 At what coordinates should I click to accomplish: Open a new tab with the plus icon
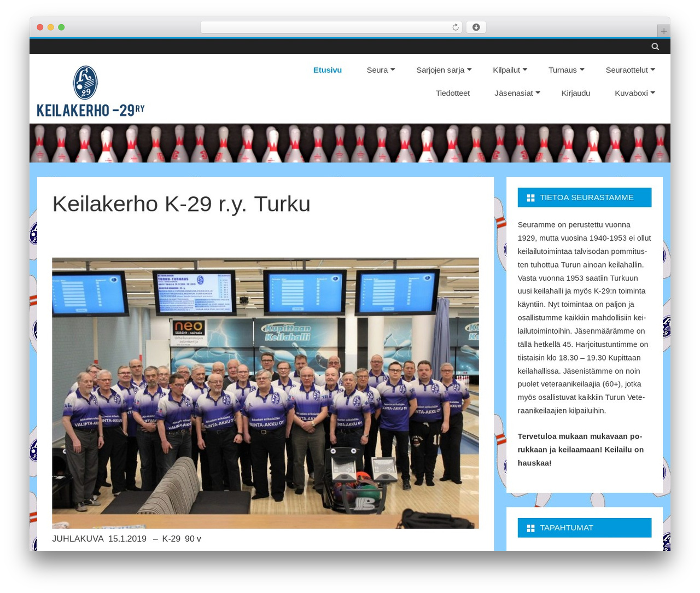(x=663, y=31)
